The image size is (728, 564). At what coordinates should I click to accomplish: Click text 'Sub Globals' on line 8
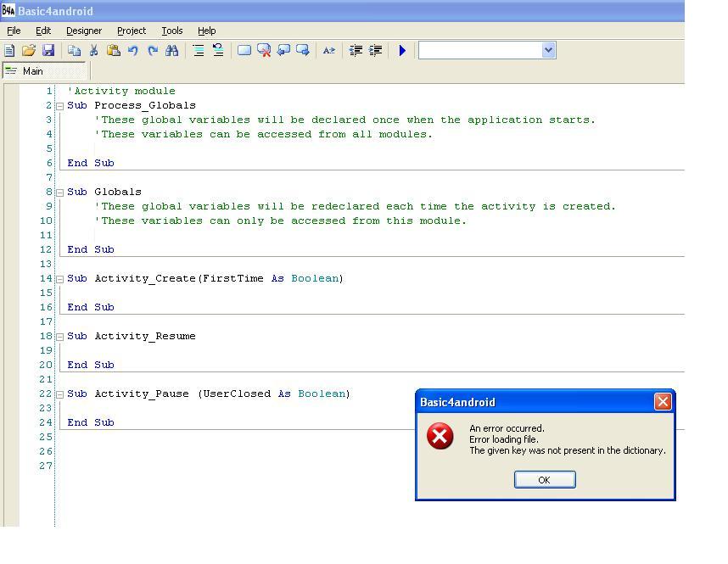point(104,192)
